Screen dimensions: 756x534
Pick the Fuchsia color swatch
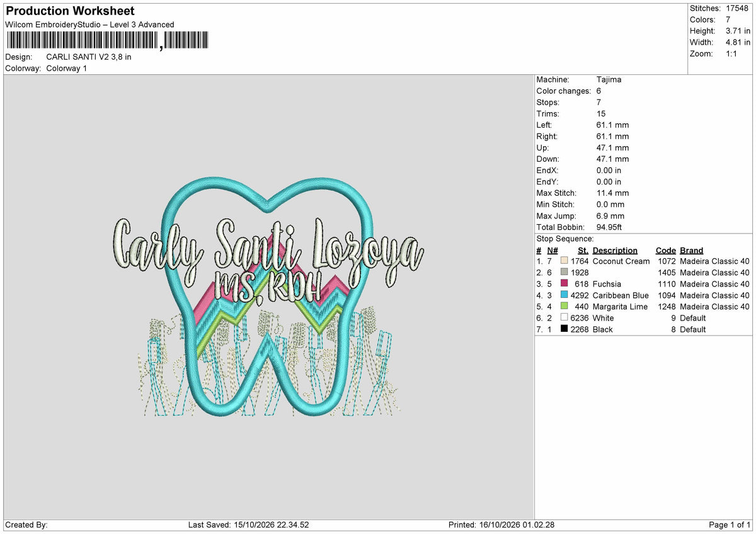pos(564,283)
